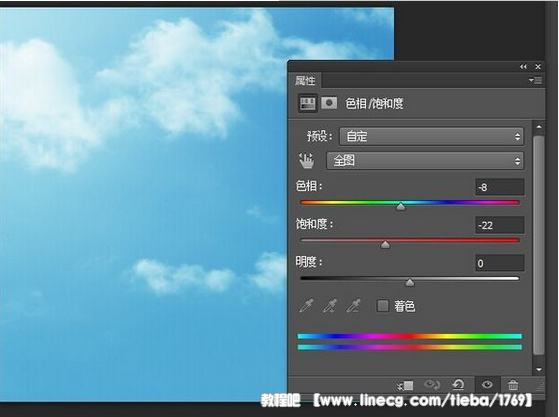The width and height of the screenshot is (559, 417).
Task: Click the 明度 label
Action: pos(309,262)
